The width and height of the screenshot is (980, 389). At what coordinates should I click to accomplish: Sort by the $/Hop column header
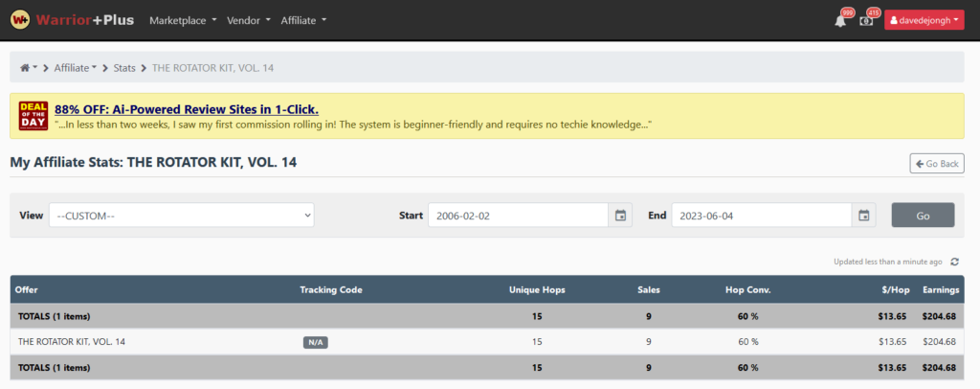[x=896, y=289]
